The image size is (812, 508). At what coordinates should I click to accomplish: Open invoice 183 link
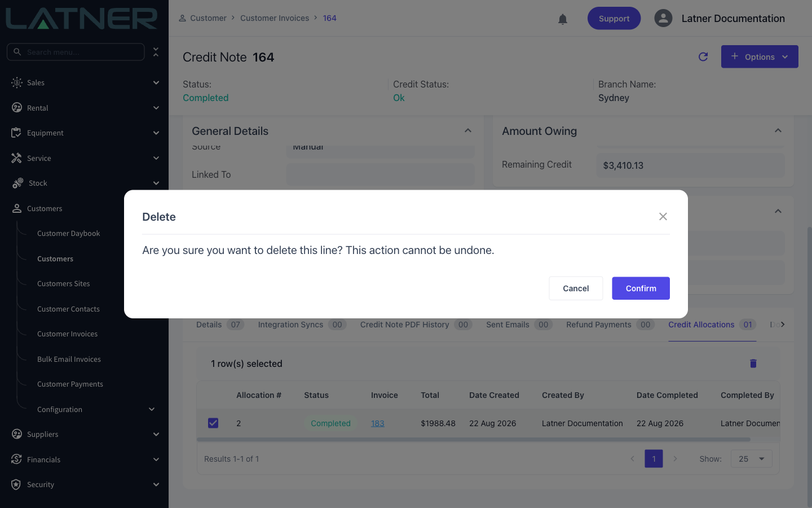click(377, 423)
